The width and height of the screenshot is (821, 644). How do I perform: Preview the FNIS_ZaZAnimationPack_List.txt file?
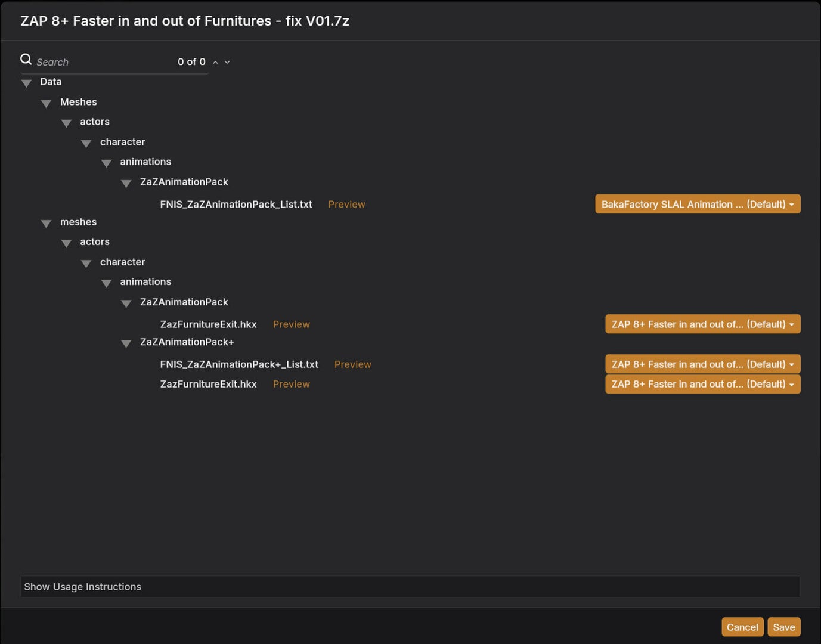[346, 204]
